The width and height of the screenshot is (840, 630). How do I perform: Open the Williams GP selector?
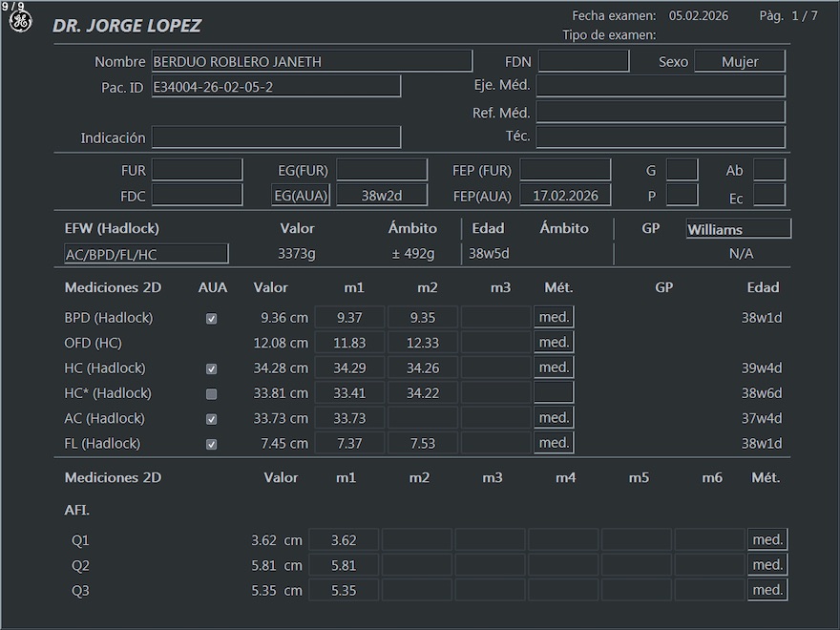(x=738, y=229)
